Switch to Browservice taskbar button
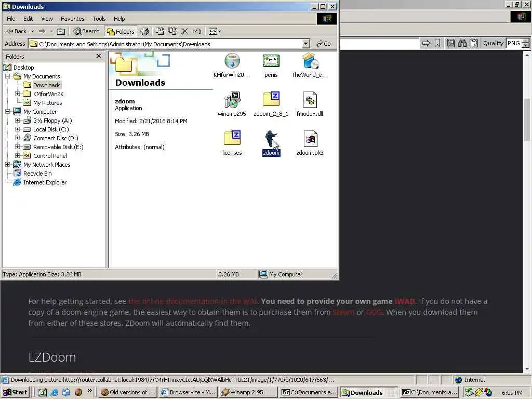Screen dimensions: 532x399 tap(188, 392)
